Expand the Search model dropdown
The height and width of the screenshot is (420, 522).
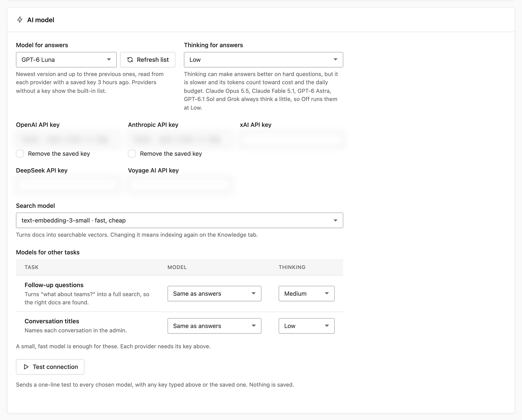[179, 220]
